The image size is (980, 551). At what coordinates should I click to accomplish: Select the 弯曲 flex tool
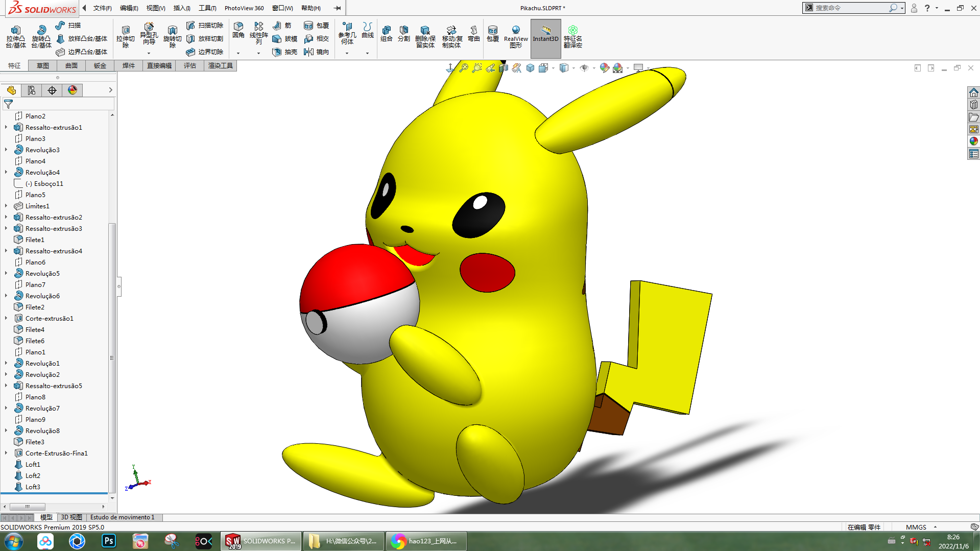[474, 34]
